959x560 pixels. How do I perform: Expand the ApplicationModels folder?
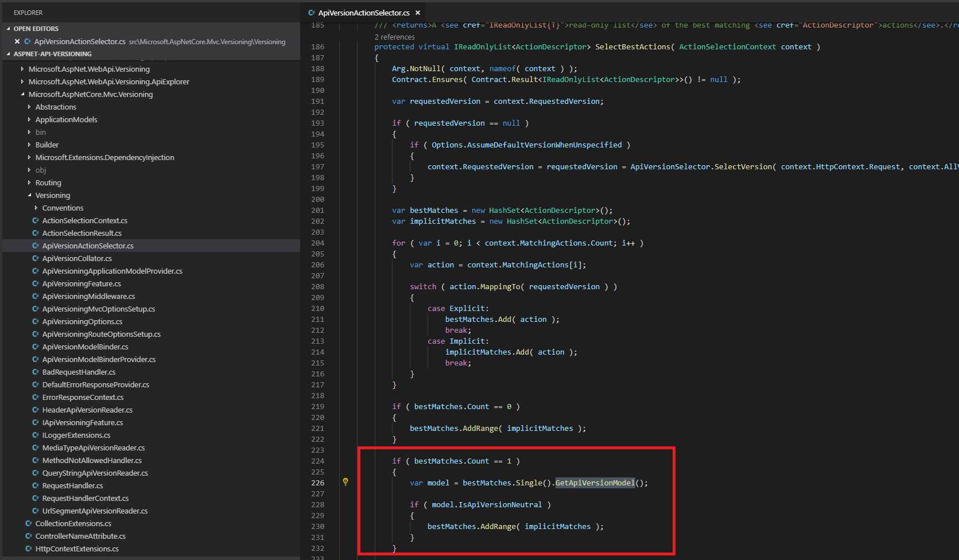tap(29, 119)
